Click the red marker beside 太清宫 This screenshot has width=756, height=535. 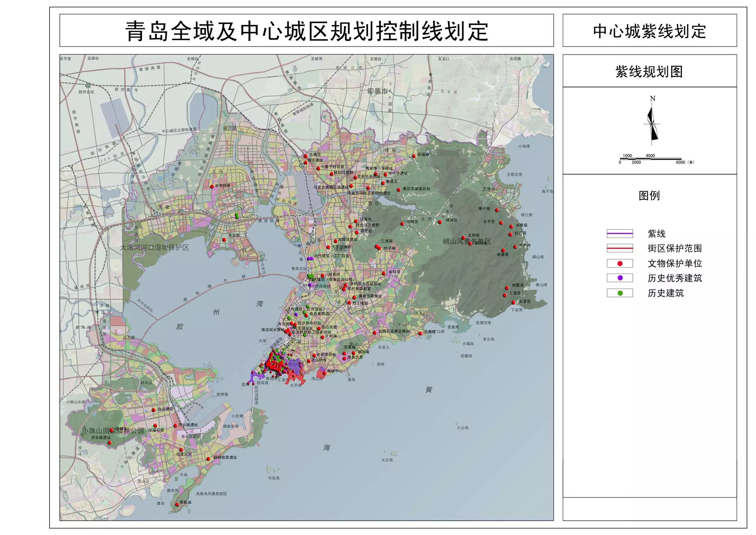(x=513, y=302)
